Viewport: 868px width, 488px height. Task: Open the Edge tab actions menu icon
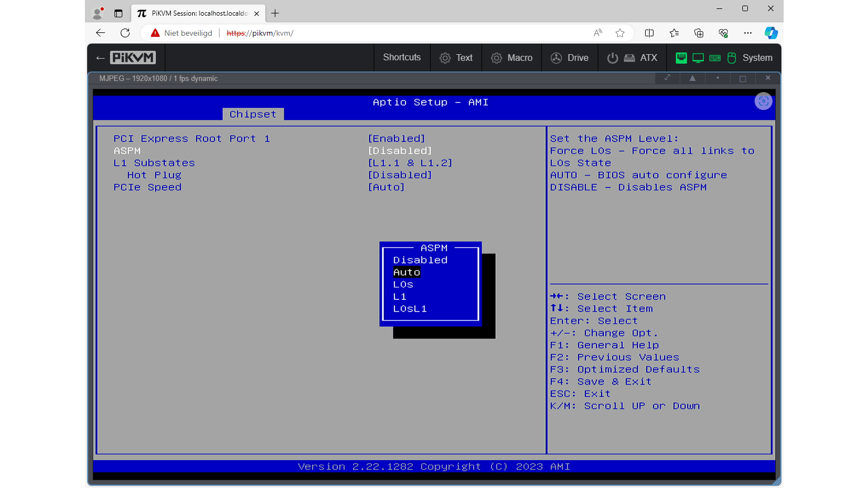(118, 13)
